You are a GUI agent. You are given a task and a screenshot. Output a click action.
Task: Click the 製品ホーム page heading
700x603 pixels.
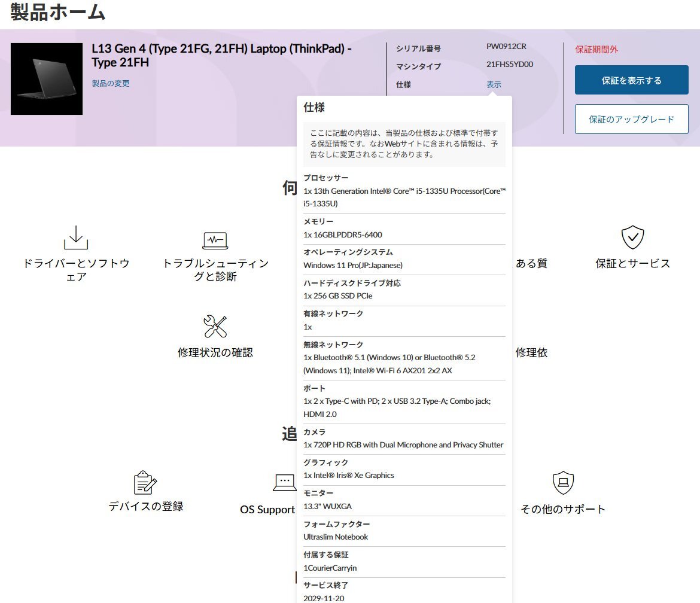[58, 12]
